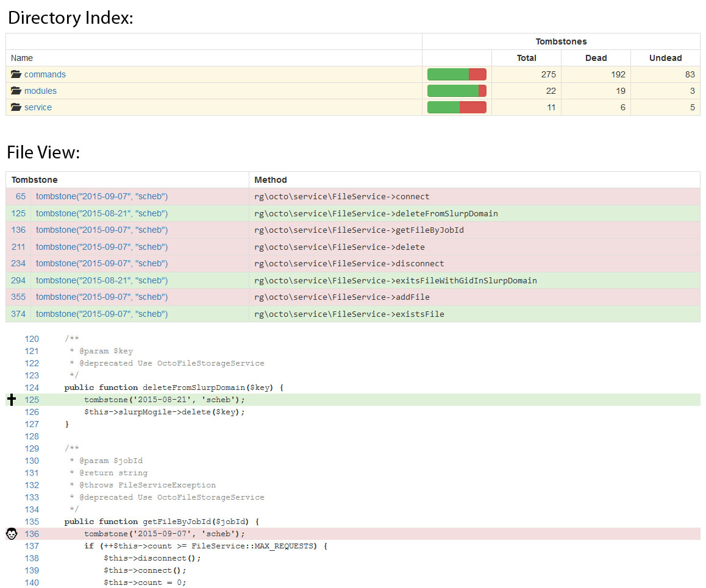Jump to tombstone line number 355
The height and width of the screenshot is (588, 706).
18,297
